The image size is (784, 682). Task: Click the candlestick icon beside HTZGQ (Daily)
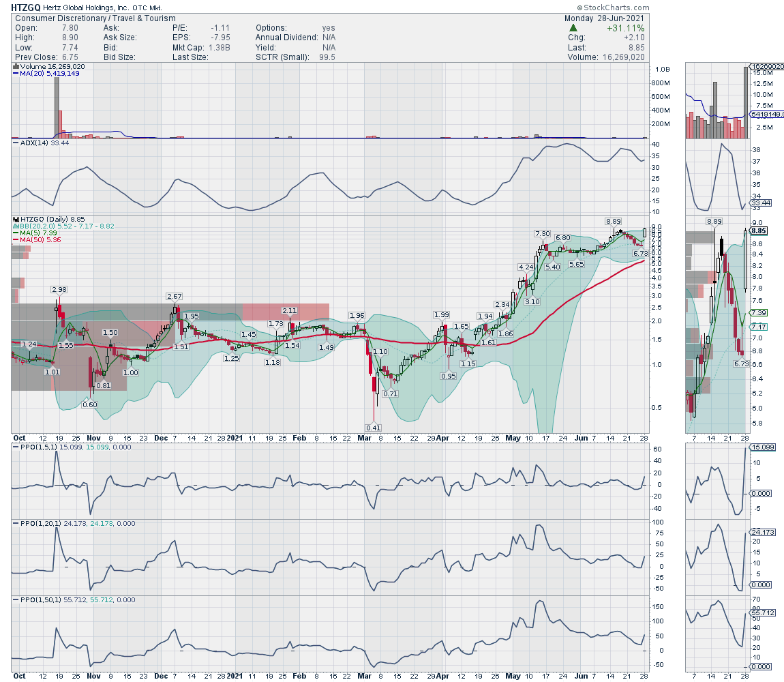click(x=16, y=219)
